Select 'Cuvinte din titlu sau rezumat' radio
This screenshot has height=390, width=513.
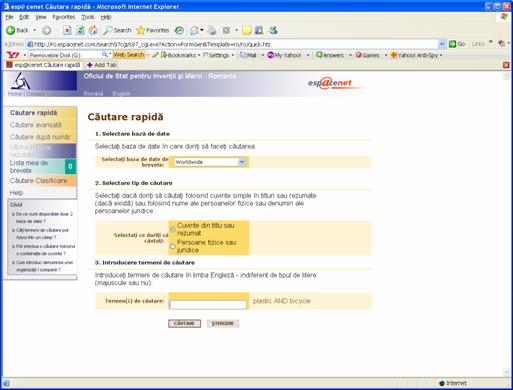coord(173,229)
